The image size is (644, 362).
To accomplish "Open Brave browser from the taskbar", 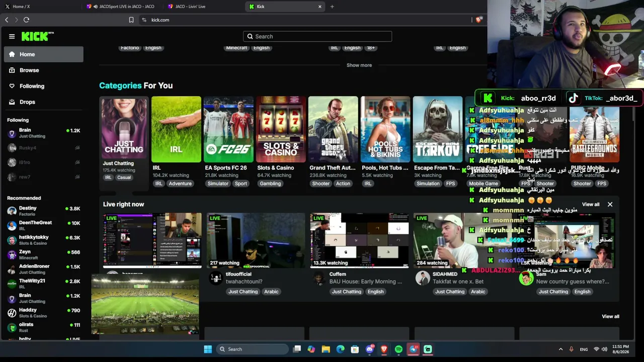I will [384, 349].
